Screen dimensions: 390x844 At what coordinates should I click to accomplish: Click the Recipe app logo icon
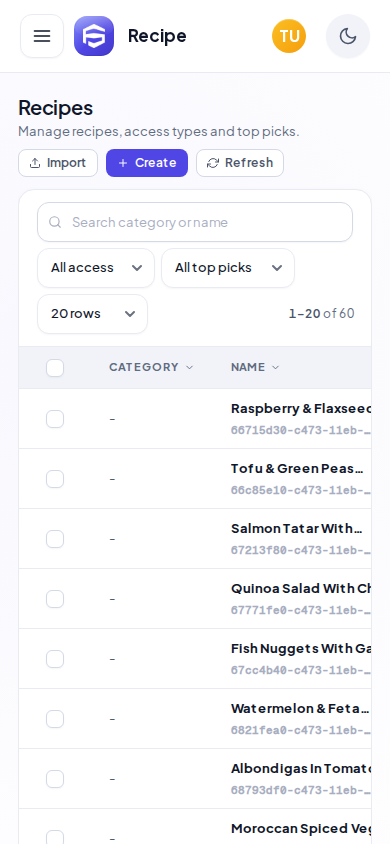tap(94, 36)
